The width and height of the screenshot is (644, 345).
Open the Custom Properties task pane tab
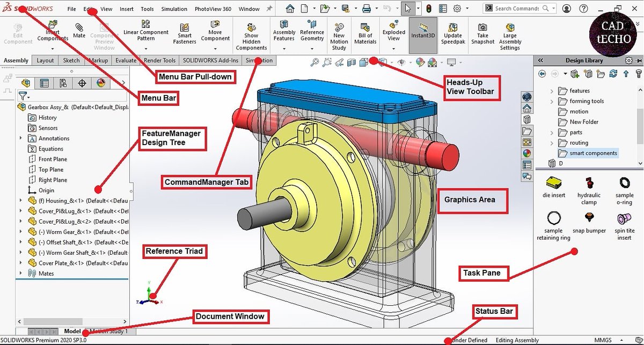[x=527, y=165]
